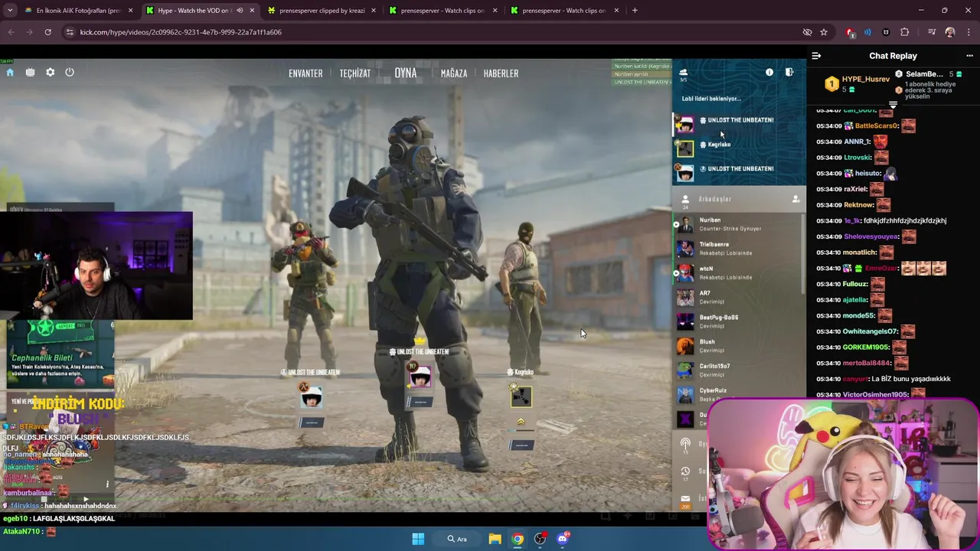Open a new Chrome tab
The image size is (980, 551).
635,11
